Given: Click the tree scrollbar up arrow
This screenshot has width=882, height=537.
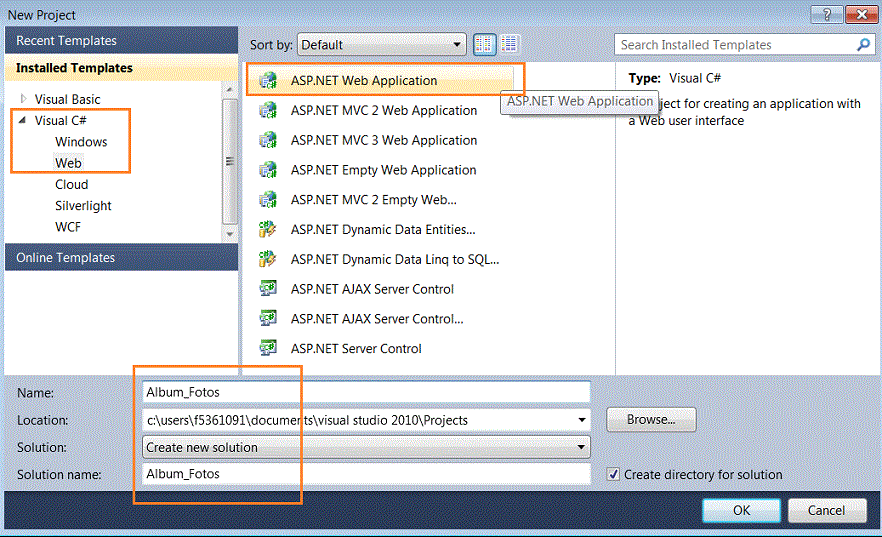Looking at the screenshot, I should coord(230,89).
